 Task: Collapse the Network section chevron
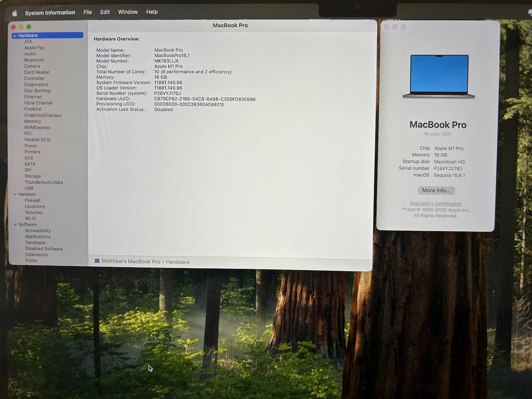tap(15, 195)
